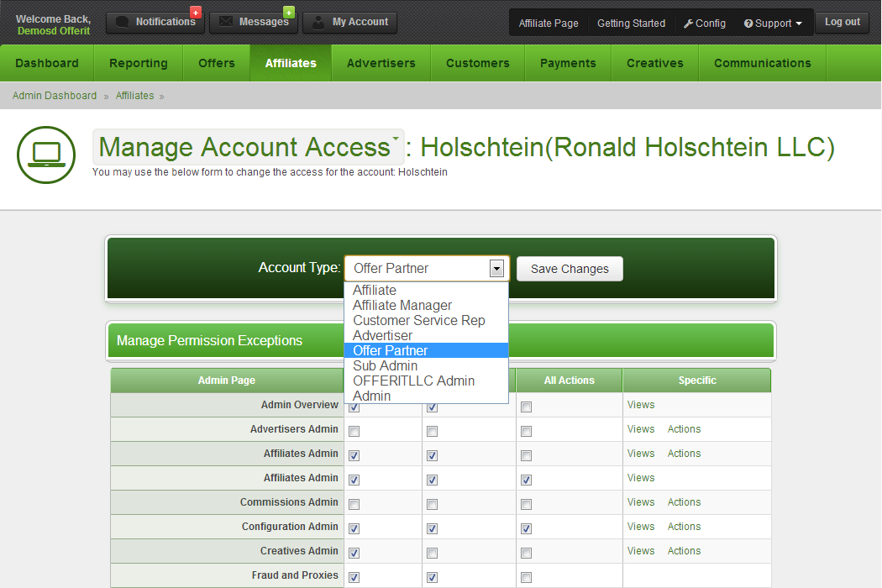This screenshot has height=588, width=882.
Task: Check All Actions for Advertisers Admin
Action: point(526,432)
